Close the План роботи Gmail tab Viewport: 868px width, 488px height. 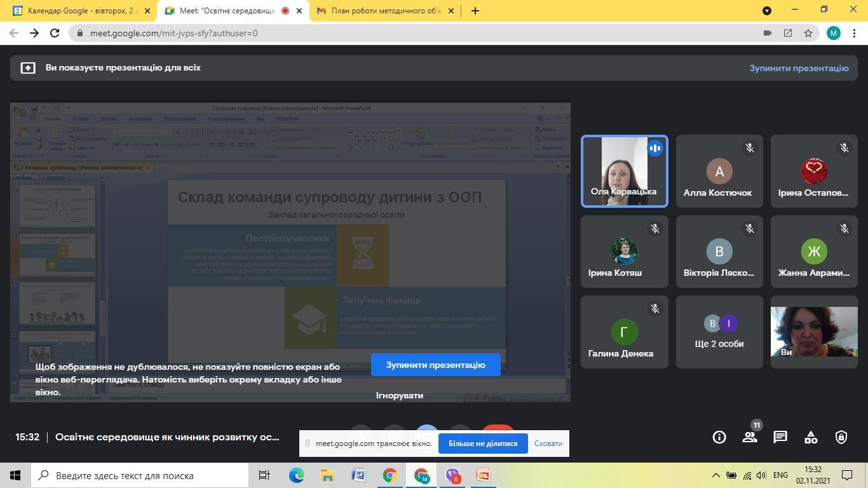(x=452, y=10)
